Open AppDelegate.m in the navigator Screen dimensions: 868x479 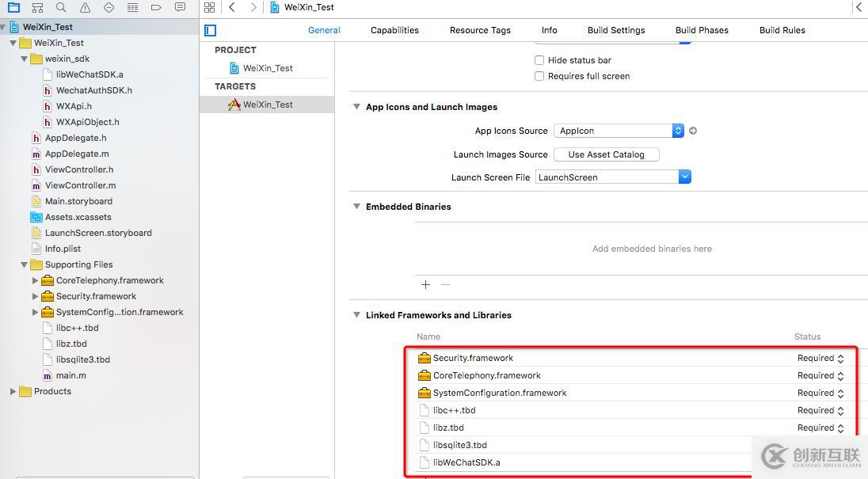tap(76, 154)
